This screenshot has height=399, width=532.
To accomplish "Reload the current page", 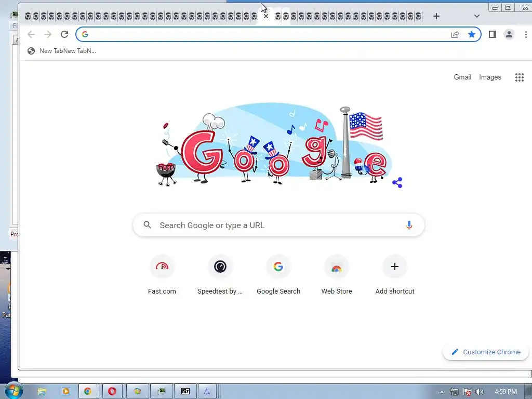I will pyautogui.click(x=64, y=34).
